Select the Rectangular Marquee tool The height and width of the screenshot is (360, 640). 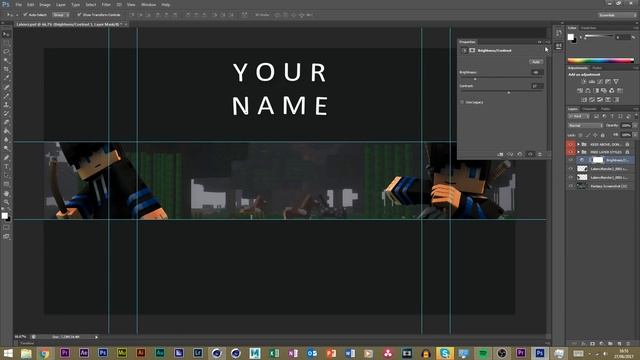(x=6, y=43)
